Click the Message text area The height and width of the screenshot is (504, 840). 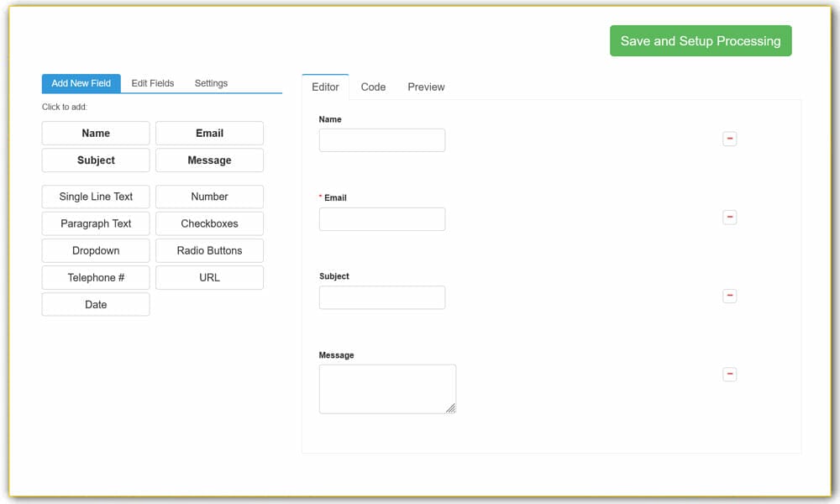pyautogui.click(x=386, y=388)
